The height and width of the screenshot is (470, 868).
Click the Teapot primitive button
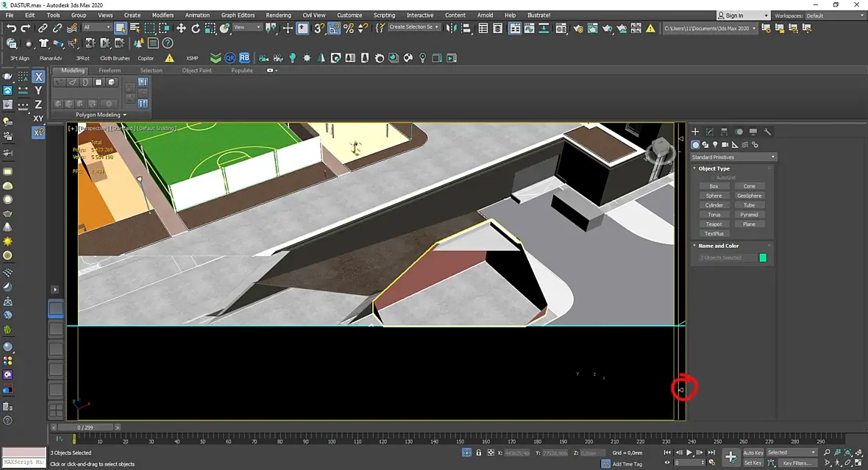pos(714,224)
